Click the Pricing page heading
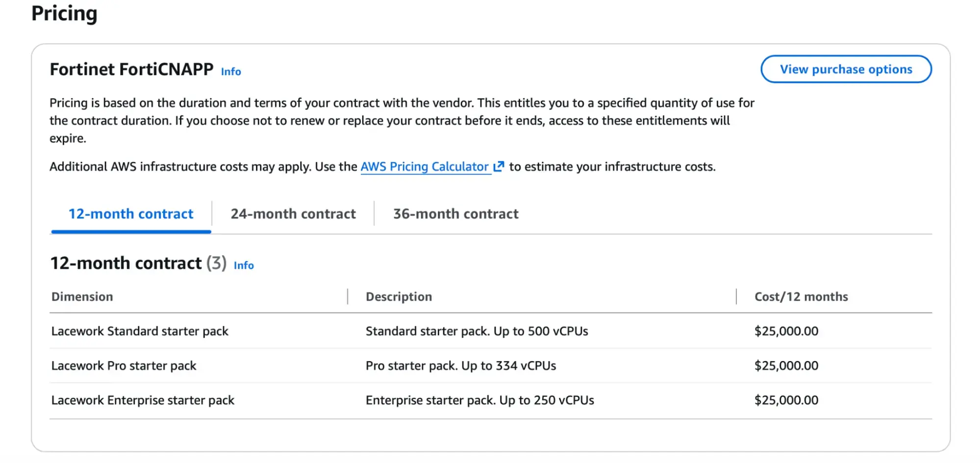The height and width of the screenshot is (463, 980). 64,13
